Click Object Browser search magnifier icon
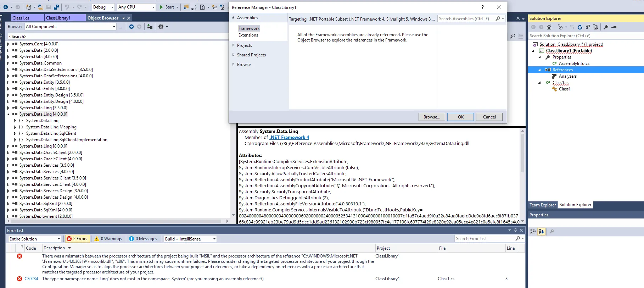Viewport: 644px width, 288px height. click(513, 36)
